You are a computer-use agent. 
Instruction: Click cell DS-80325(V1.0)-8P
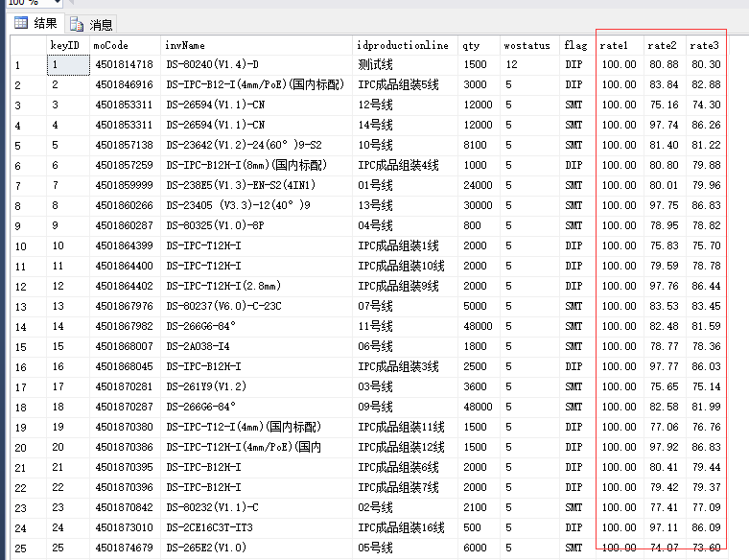coord(256,225)
